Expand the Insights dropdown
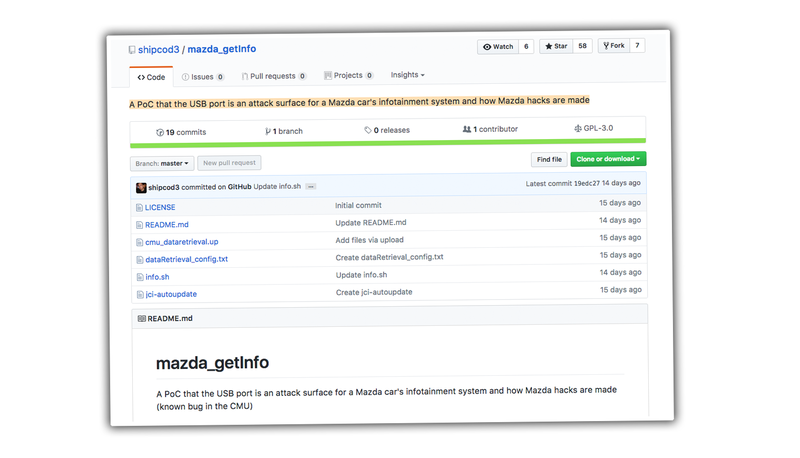Screen dimensions: 800x458 407,74
